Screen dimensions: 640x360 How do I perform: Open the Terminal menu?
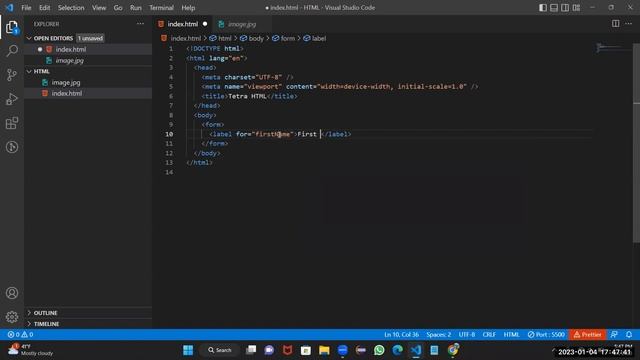pos(161,8)
